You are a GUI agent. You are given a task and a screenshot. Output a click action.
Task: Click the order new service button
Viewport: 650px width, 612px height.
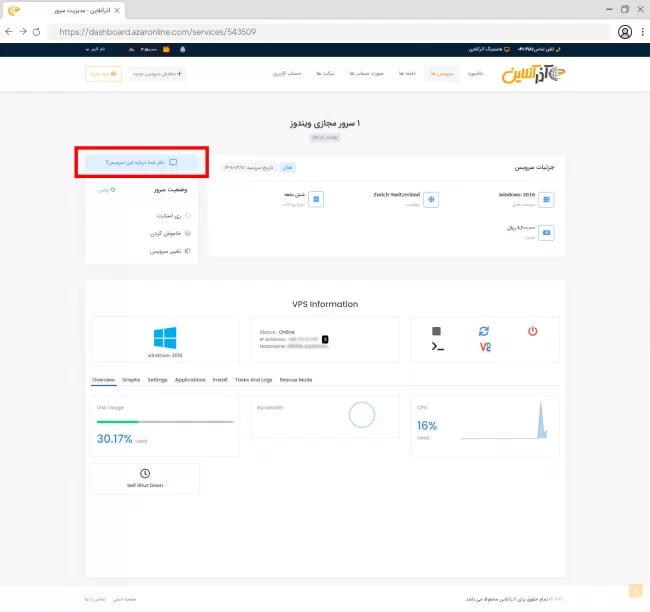tap(157, 74)
